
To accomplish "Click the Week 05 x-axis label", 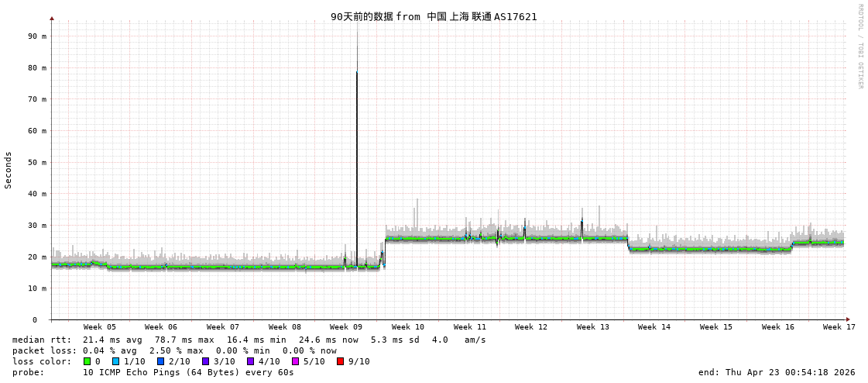I will [x=100, y=327].
